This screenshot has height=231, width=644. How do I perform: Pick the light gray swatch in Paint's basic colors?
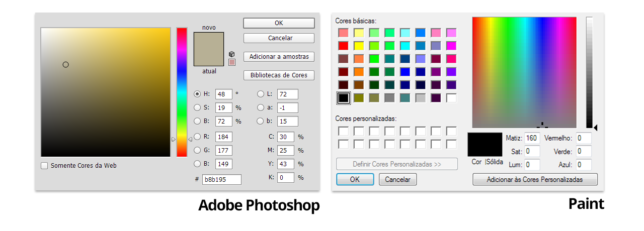(421, 98)
